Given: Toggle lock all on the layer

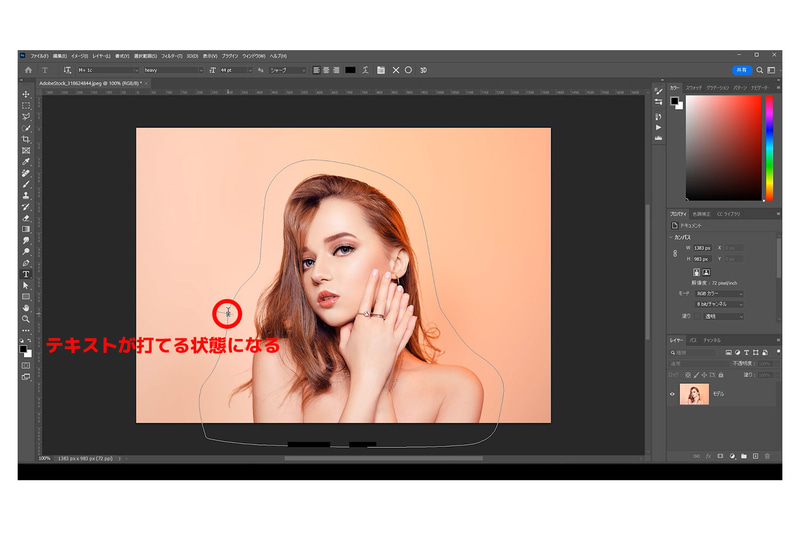Looking at the screenshot, I should (721, 375).
